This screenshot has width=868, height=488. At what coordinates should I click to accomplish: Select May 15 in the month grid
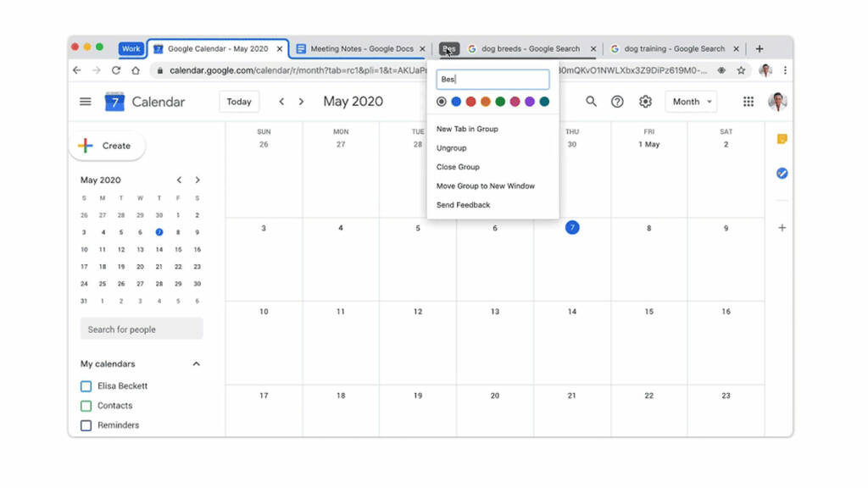(x=648, y=312)
